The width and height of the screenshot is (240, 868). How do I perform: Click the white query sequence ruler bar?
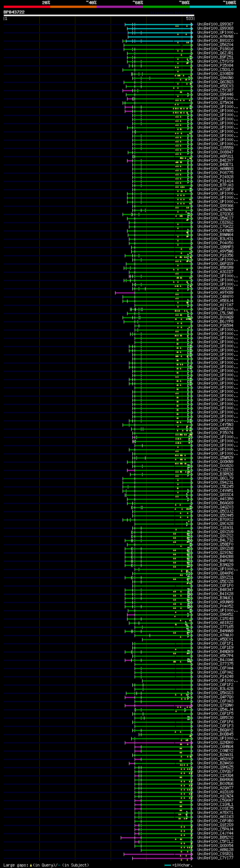[x=99, y=15]
